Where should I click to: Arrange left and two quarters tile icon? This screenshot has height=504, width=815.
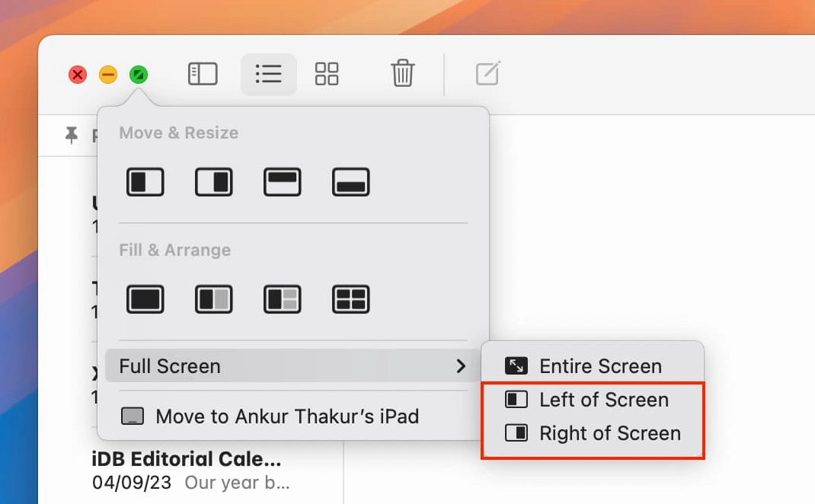(x=282, y=299)
